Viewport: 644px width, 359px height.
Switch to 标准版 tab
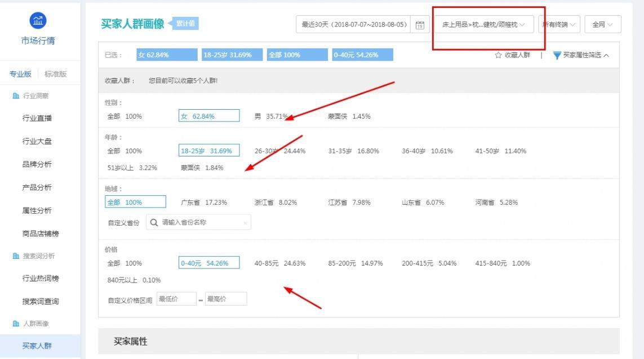click(55, 74)
